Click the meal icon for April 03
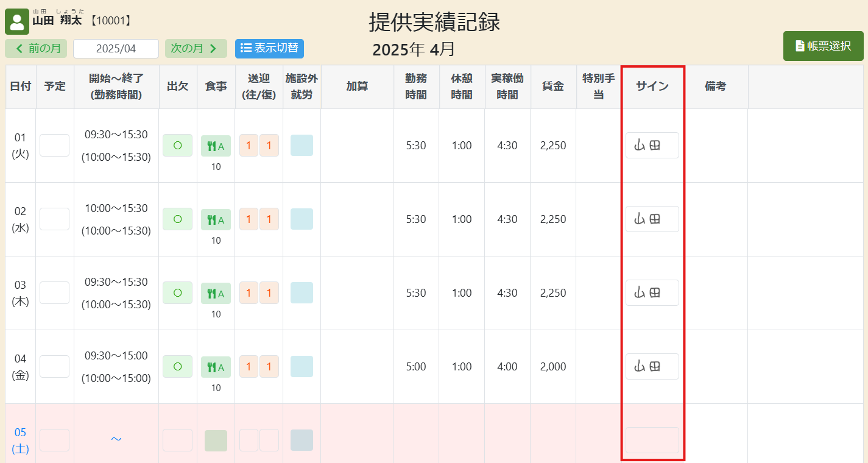Viewport: 868px width, 463px height. (x=216, y=294)
